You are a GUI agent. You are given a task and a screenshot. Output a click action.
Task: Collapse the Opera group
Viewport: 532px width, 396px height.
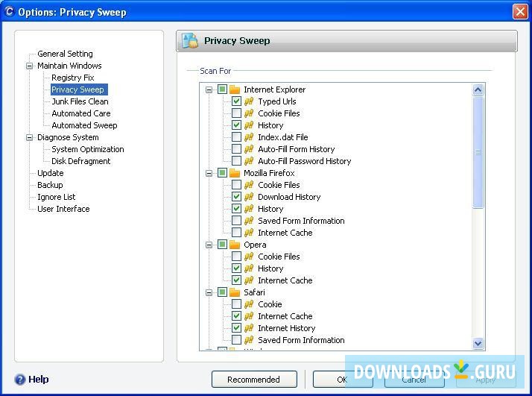(209, 245)
